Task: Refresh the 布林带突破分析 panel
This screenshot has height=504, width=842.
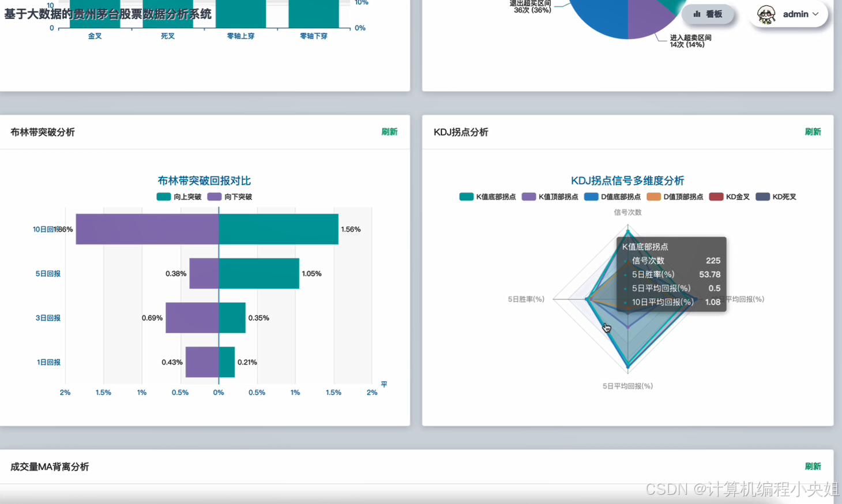Action: click(389, 132)
